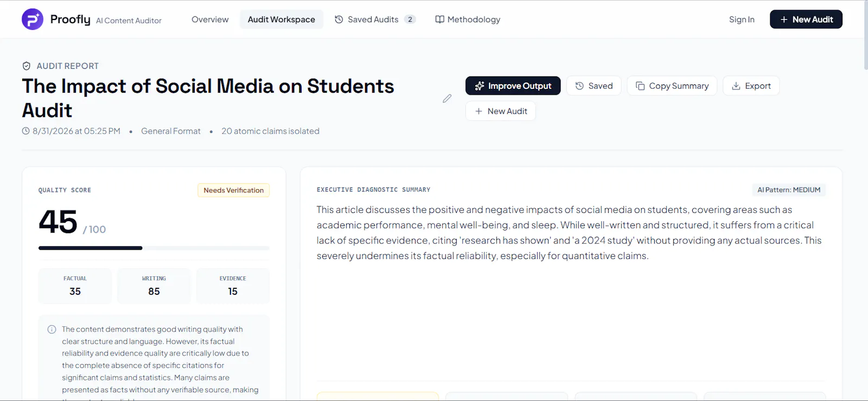868x401 pixels.
Task: Click the AI Pattern: MEDIUM tag
Action: [789, 190]
